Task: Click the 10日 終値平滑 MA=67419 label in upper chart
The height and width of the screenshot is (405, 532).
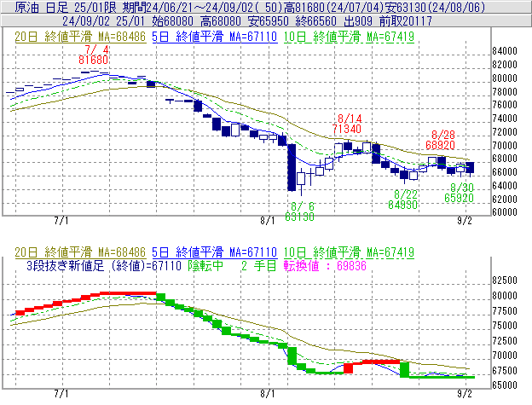Action: pyautogui.click(x=349, y=37)
